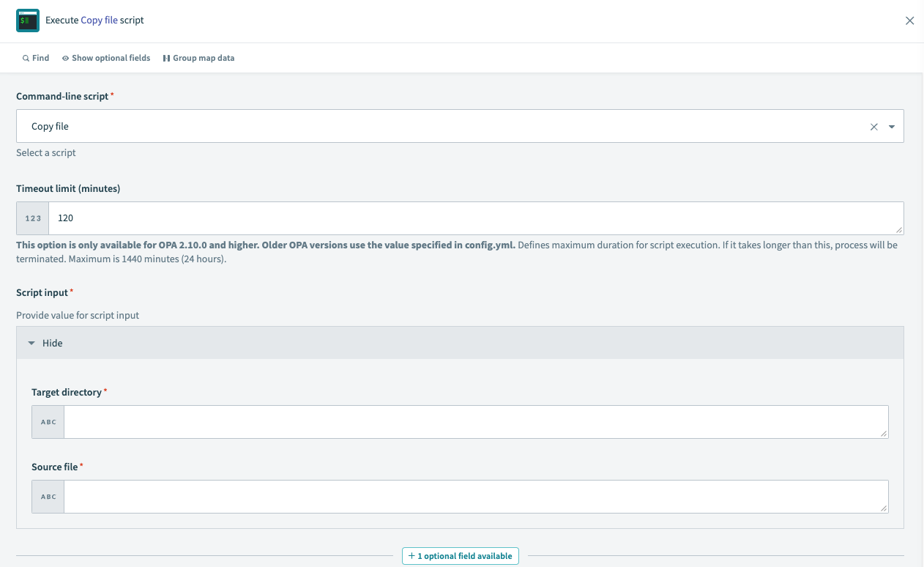Collapse the Script input Hide section
This screenshot has width=924, height=567.
[x=45, y=343]
